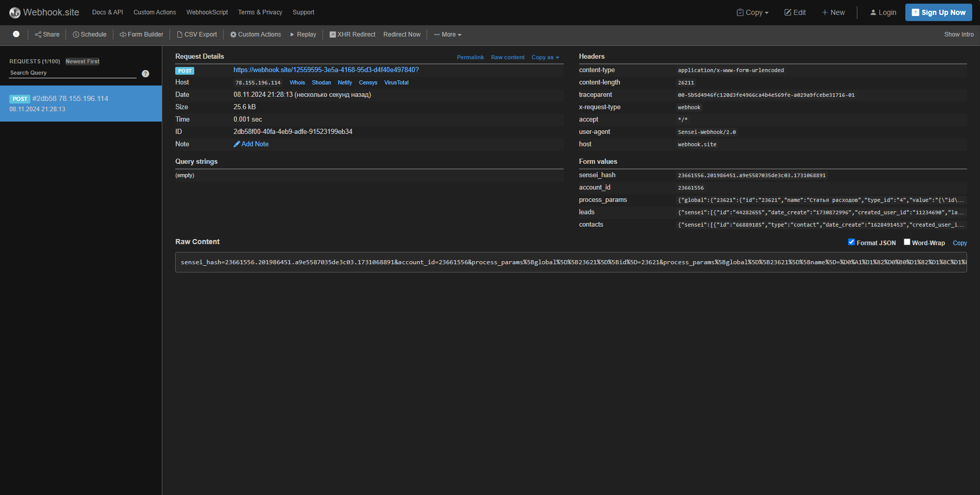
Task: Toggle the Format JSON checkbox
Action: (x=851, y=242)
